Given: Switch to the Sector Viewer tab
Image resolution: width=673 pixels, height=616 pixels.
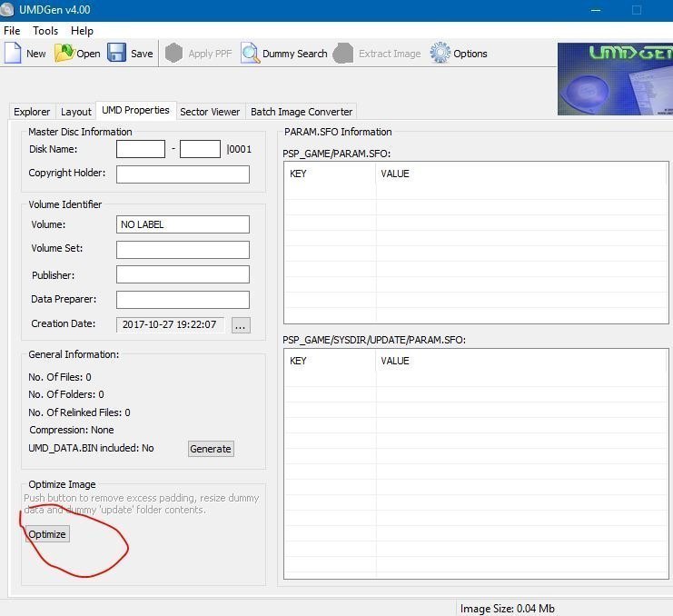Looking at the screenshot, I should pos(210,112).
